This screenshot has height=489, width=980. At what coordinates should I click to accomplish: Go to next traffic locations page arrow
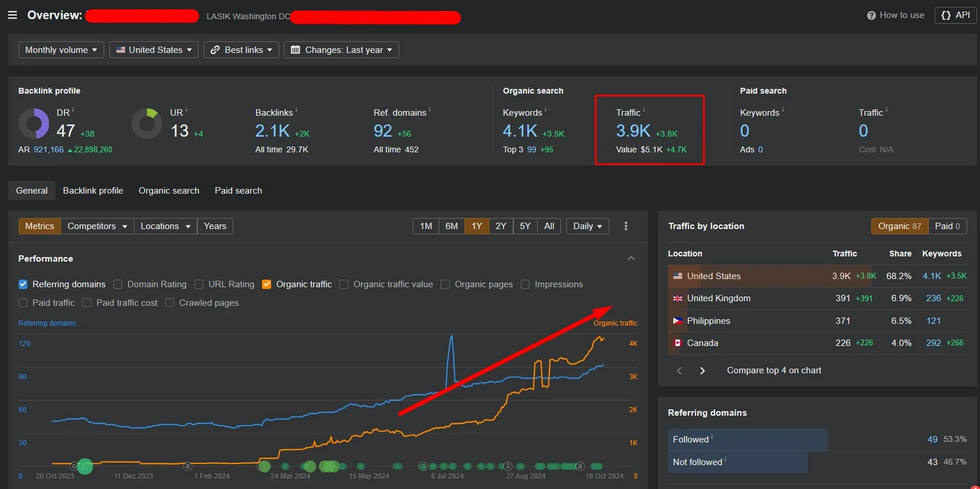tap(702, 371)
